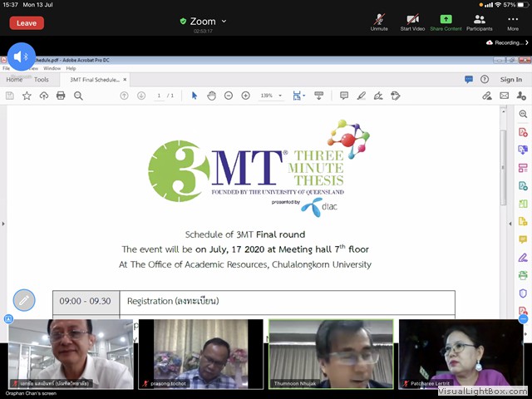Open the Participants panel
Viewport: 532px width, 399px height.
coord(479,22)
